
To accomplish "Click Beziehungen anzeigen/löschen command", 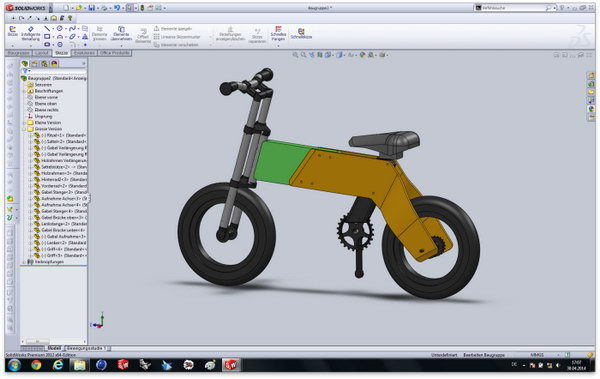I will pyautogui.click(x=230, y=34).
